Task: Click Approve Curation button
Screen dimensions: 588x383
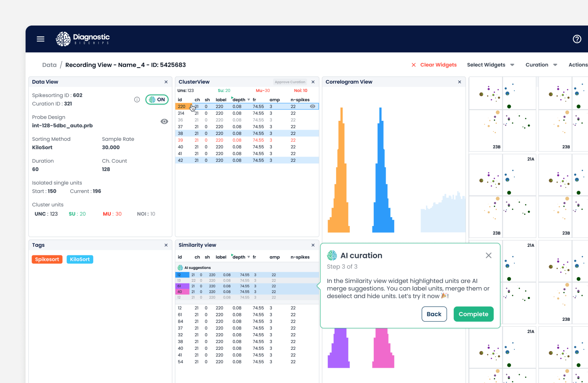Action: click(x=290, y=82)
